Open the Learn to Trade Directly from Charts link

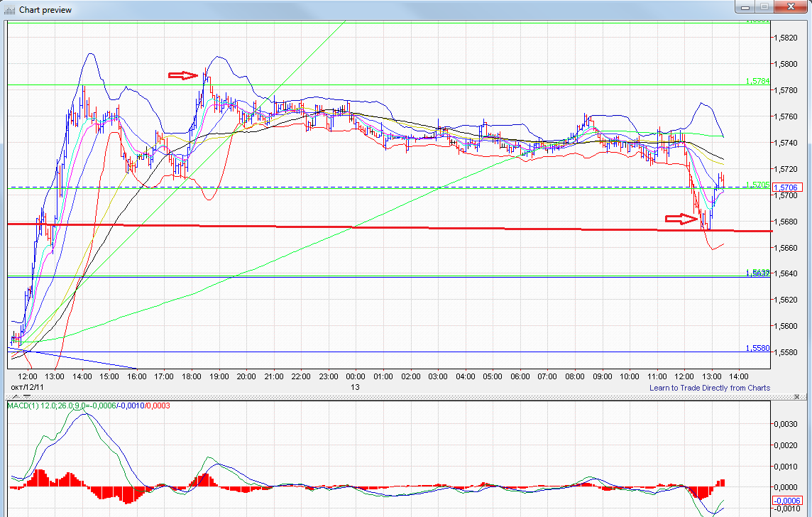coord(709,388)
